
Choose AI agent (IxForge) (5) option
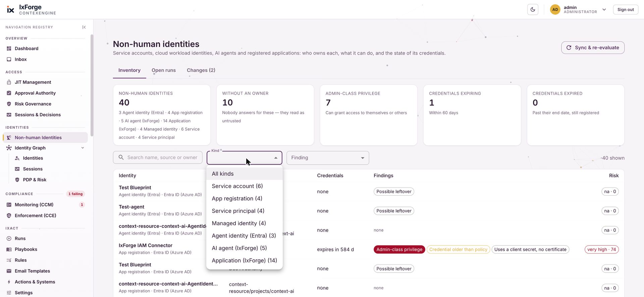(245, 248)
